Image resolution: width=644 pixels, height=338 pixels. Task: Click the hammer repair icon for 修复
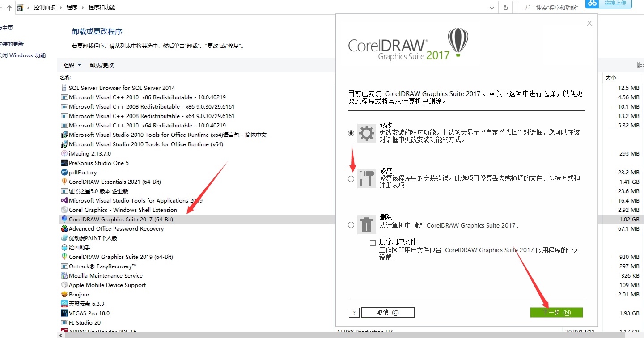(x=366, y=179)
